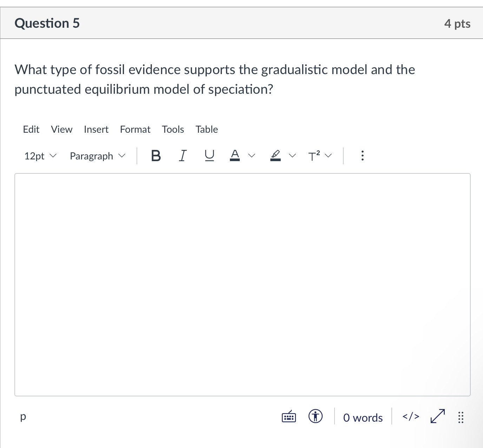This screenshot has height=448, width=483.
Task: Open the Table menu
Action: tap(206, 129)
